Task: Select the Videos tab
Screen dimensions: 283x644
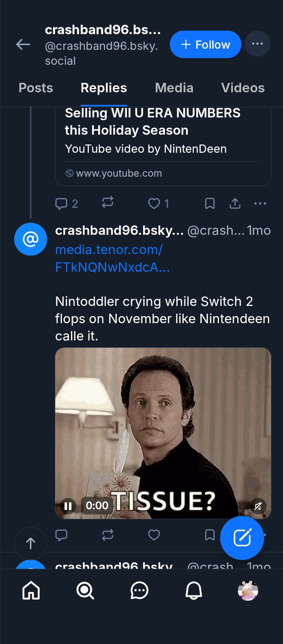Action: pos(243,88)
